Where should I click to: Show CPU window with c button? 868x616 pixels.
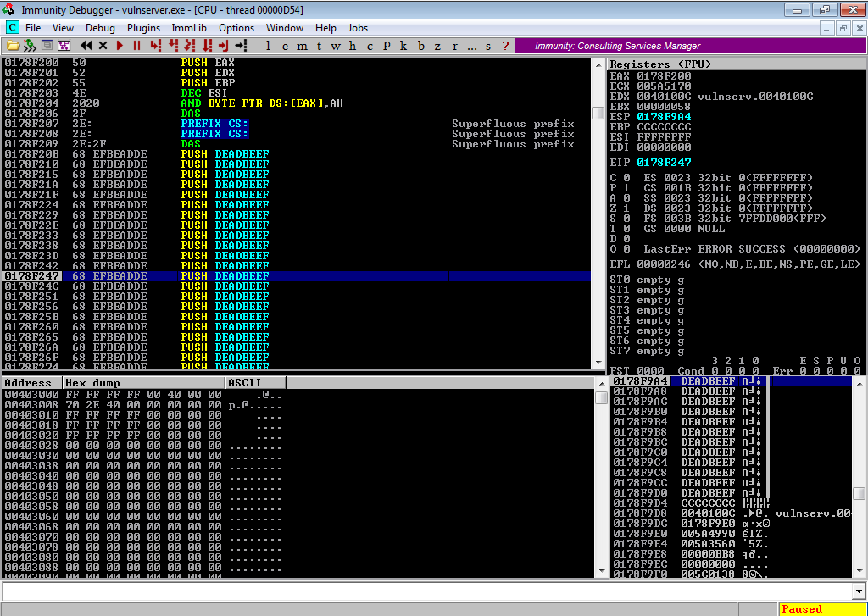[x=370, y=46]
